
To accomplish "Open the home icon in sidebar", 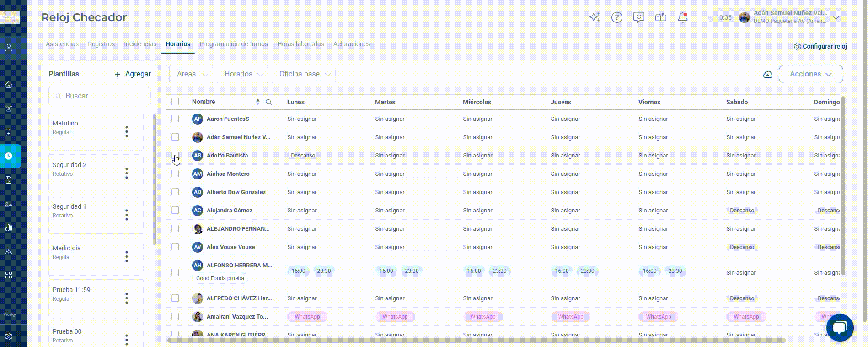I will [9, 85].
